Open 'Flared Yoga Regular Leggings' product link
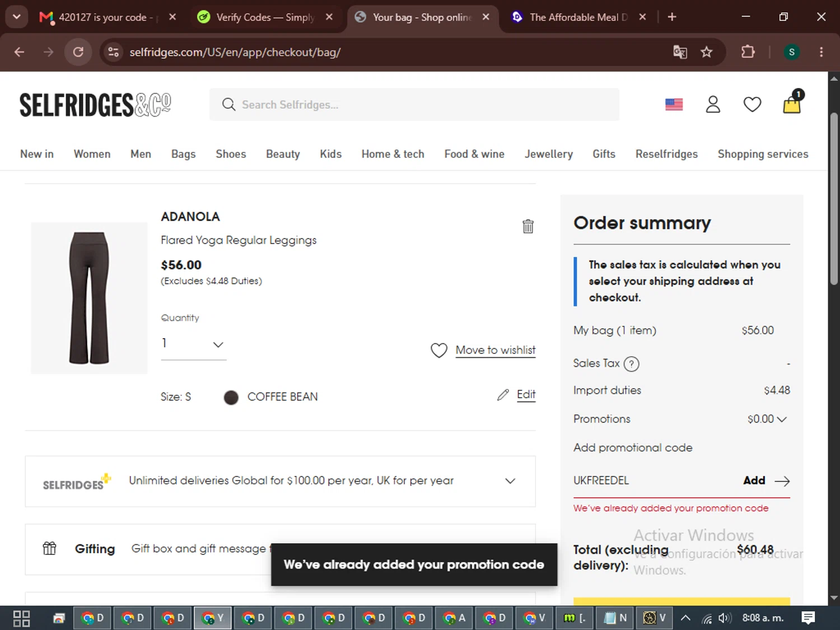The width and height of the screenshot is (840, 630). [x=239, y=240]
